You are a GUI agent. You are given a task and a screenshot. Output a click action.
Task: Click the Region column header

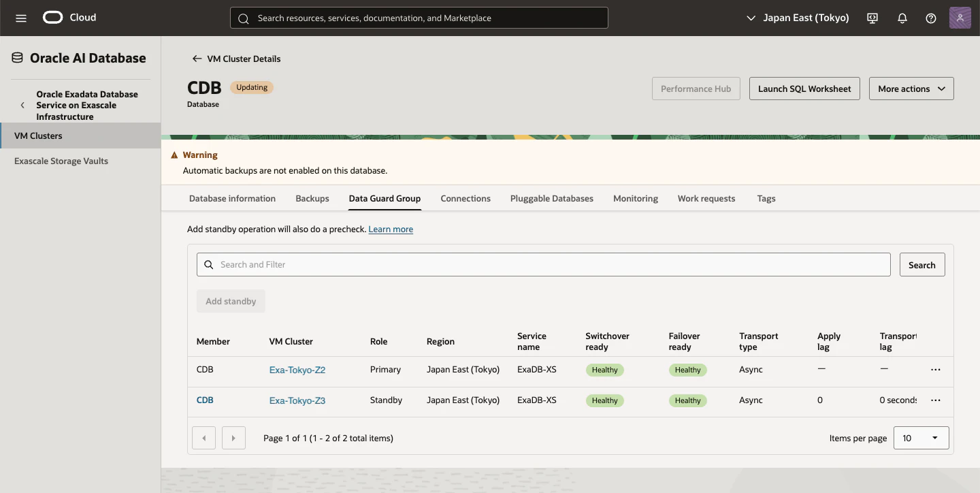click(x=440, y=342)
